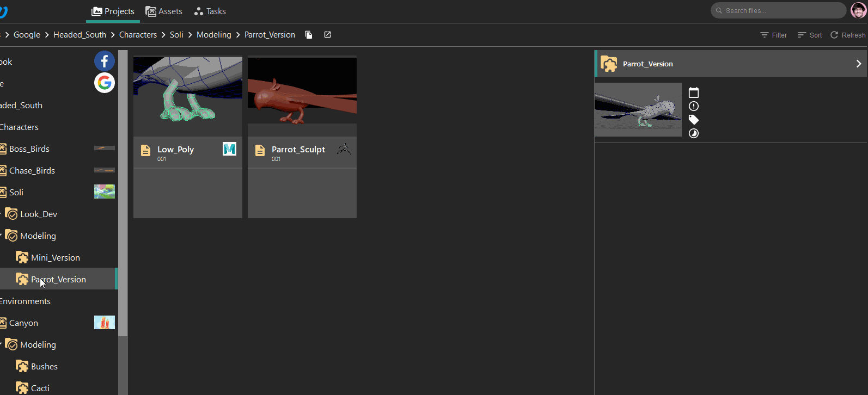Image resolution: width=868 pixels, height=395 pixels.
Task: Open the Low_Poly preview thumbnail
Action: pos(188,96)
